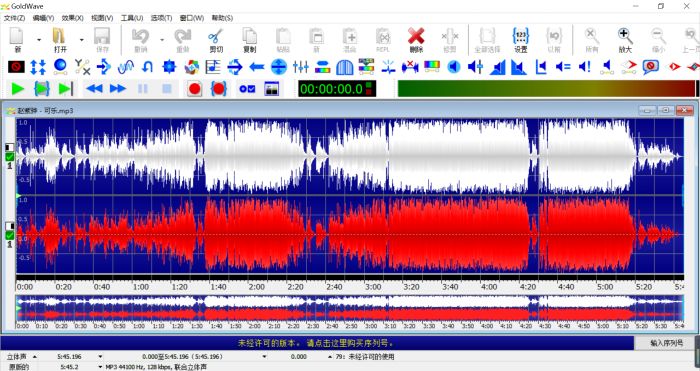
Task: Copy selection using 复制 icon
Action: click(x=250, y=40)
